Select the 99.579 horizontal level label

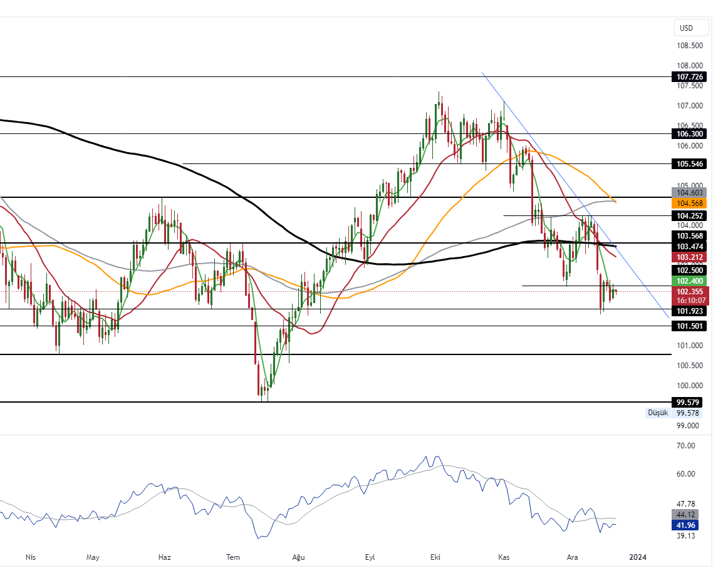point(689,402)
